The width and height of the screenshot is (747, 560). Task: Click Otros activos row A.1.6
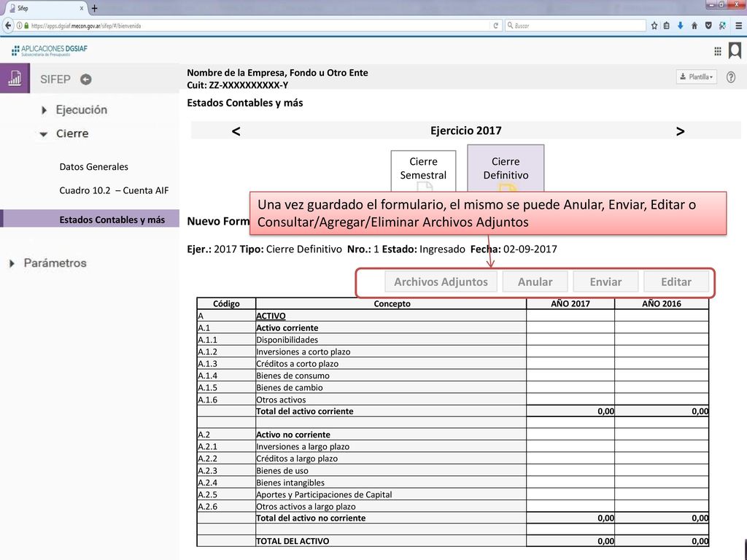(452, 400)
